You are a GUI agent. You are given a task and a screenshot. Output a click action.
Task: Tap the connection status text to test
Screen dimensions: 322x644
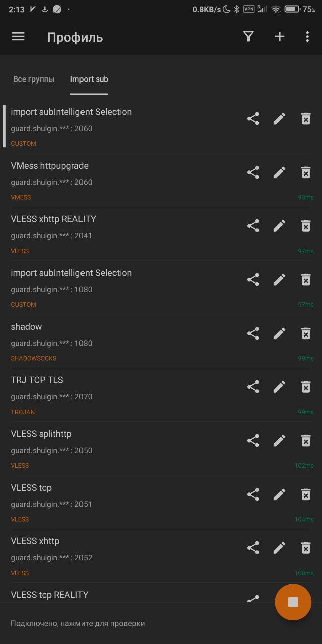pyautogui.click(x=78, y=623)
